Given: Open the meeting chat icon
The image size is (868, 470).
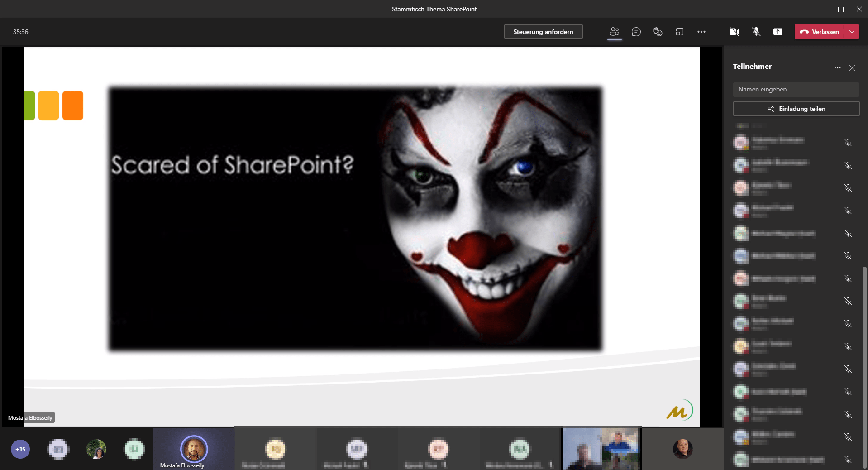Looking at the screenshot, I should (x=636, y=32).
